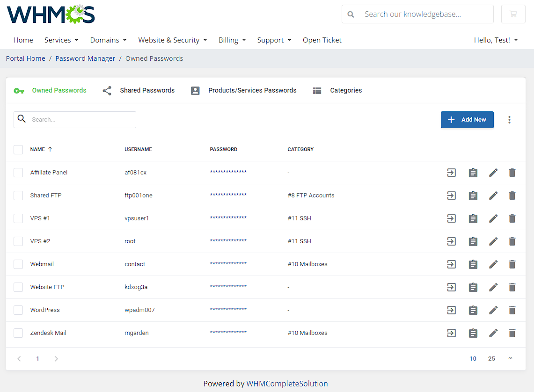
Task: Expand the Billing dropdown menu
Action: point(232,40)
